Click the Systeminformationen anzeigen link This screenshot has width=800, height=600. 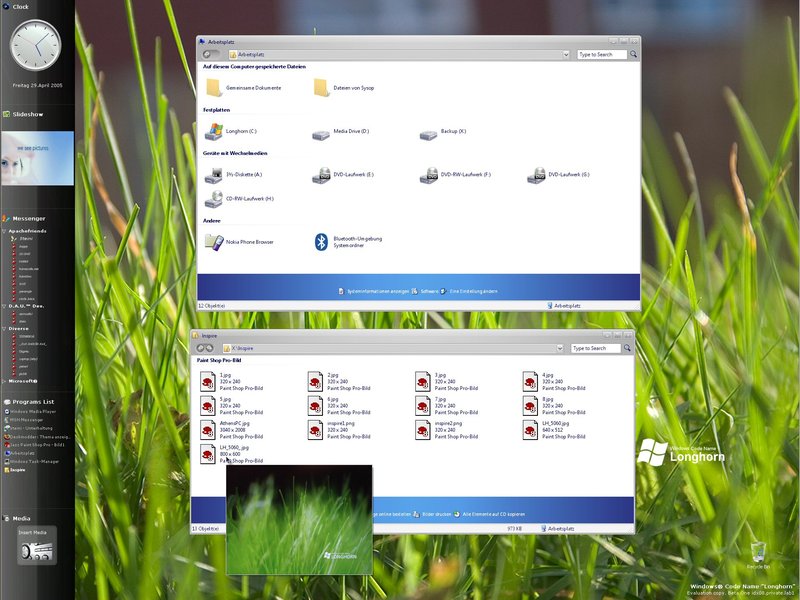(373, 291)
